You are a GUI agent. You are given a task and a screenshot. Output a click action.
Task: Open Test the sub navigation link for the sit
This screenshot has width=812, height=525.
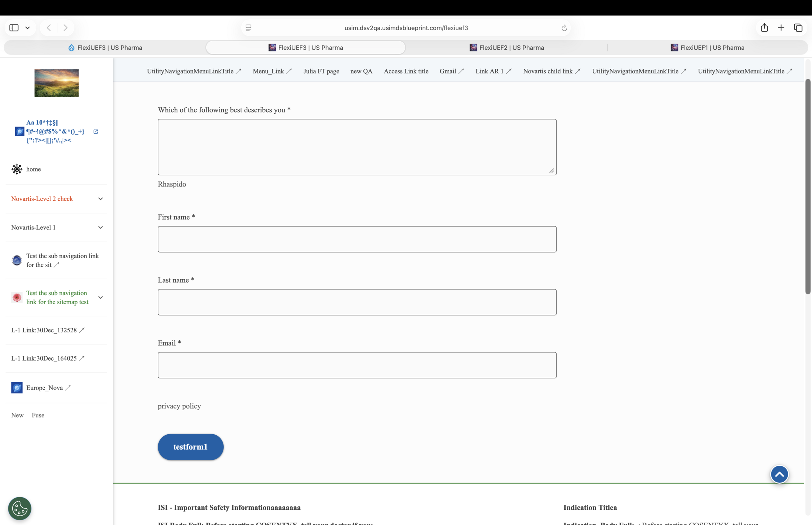pos(62,260)
